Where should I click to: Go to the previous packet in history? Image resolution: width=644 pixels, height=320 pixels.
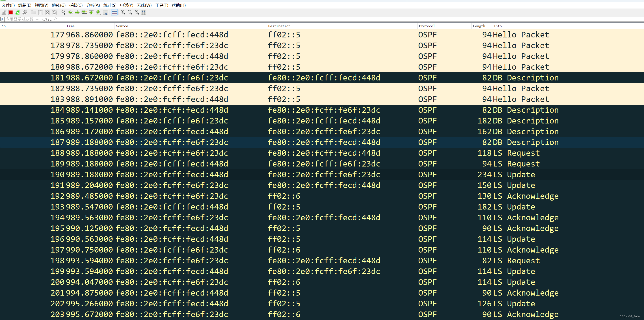click(x=71, y=12)
